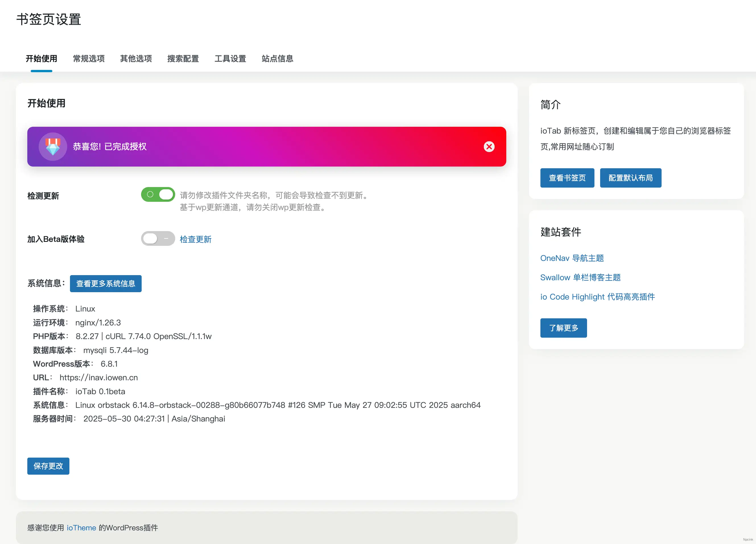Click the purple authorization gradient banner
The width and height of the screenshot is (756, 544).
click(267, 147)
